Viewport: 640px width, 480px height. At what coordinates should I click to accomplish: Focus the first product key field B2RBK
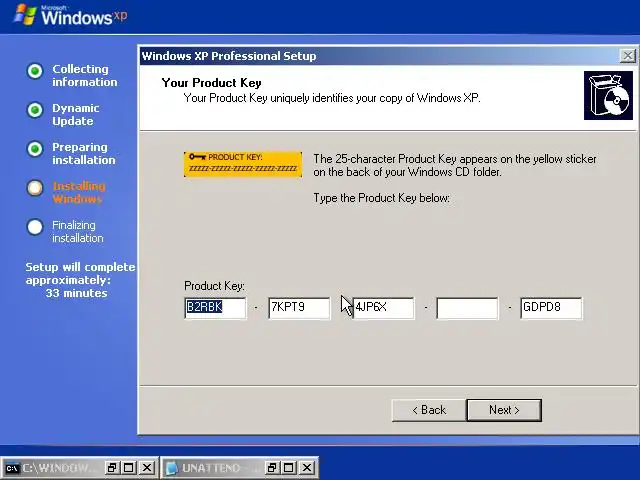click(x=215, y=308)
